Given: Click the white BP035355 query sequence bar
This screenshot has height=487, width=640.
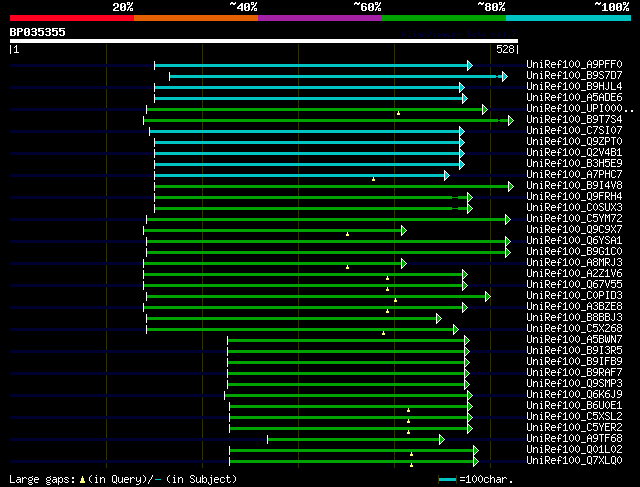Looking at the screenshot, I should 264,41.
